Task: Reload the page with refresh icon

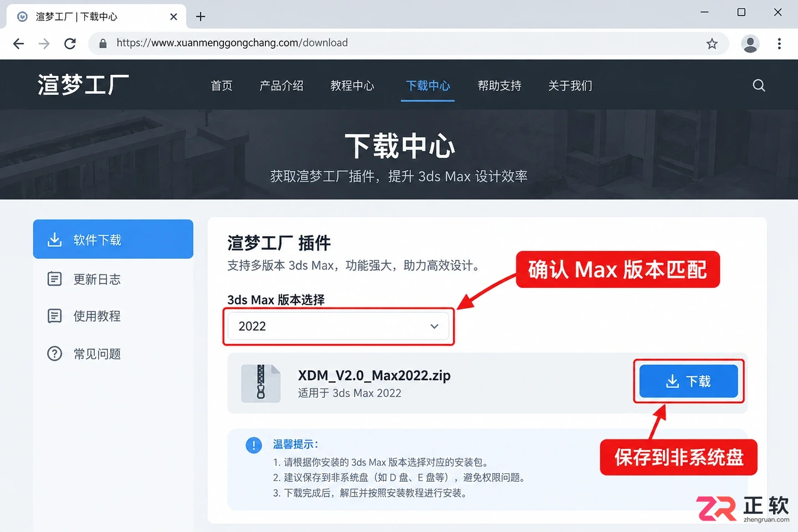Action: 70,43
